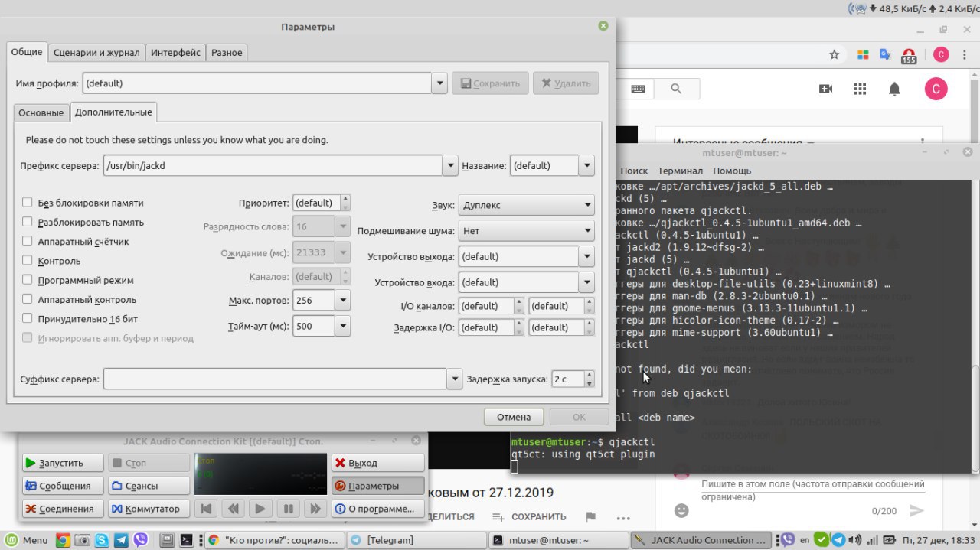Enable Программный режим checkbox
The width and height of the screenshot is (980, 550).
pyautogui.click(x=28, y=280)
